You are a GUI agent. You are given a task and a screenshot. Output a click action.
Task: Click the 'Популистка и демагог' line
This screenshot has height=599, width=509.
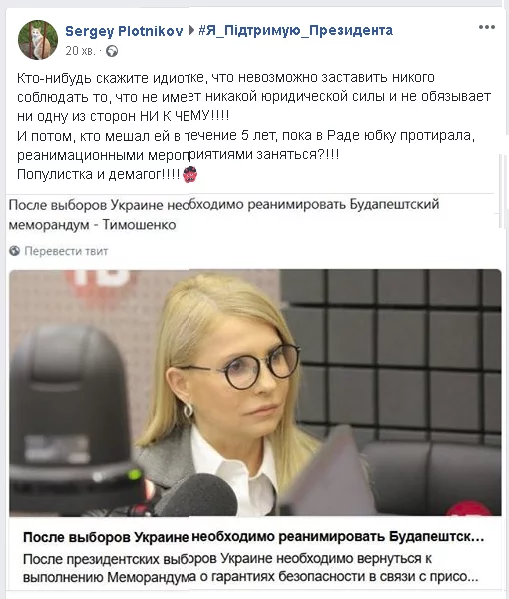(x=99, y=175)
